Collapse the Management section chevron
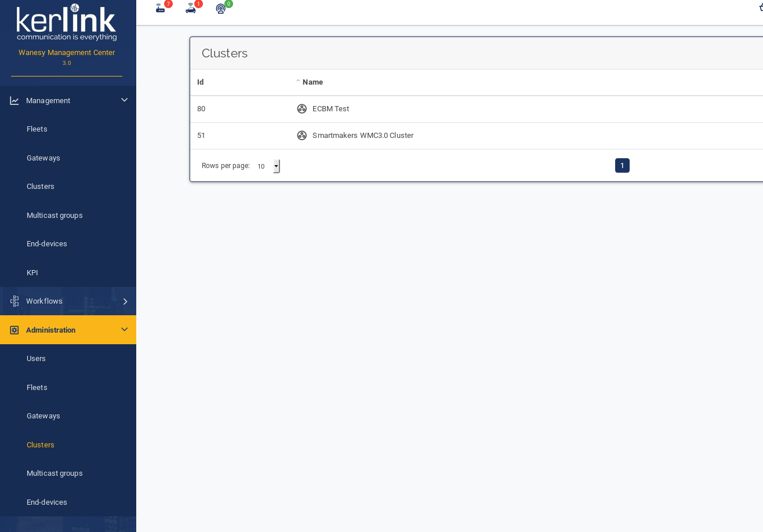The image size is (763, 532). tap(124, 100)
